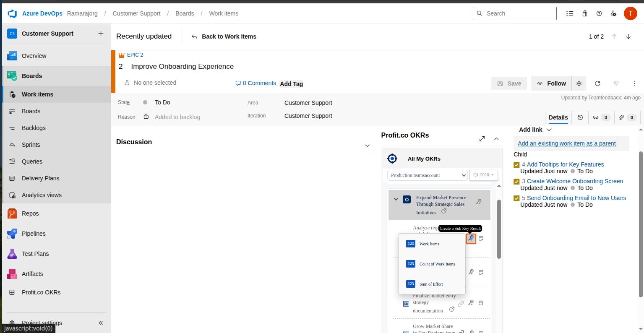
Task: Collapse the Profit.co OKRs section
Action: [x=496, y=139]
